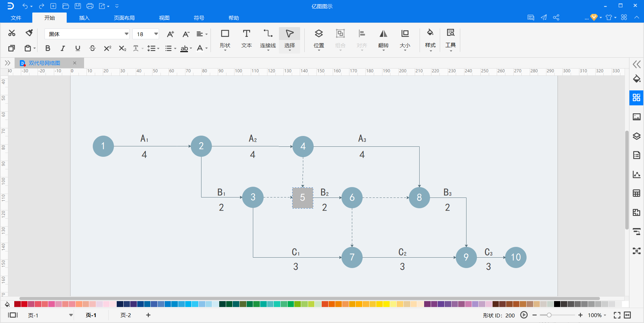Apply subscript formatting
The height and width of the screenshot is (323, 644).
pyautogui.click(x=122, y=48)
